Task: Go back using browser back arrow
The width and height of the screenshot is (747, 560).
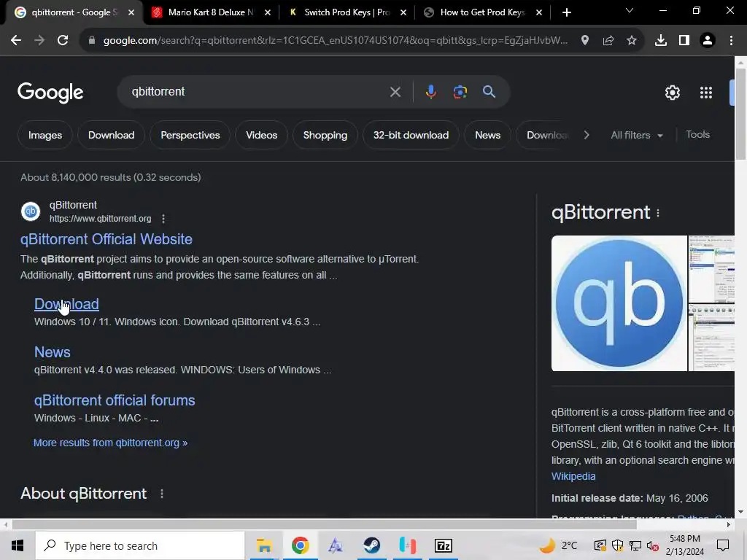Action: coord(16,41)
